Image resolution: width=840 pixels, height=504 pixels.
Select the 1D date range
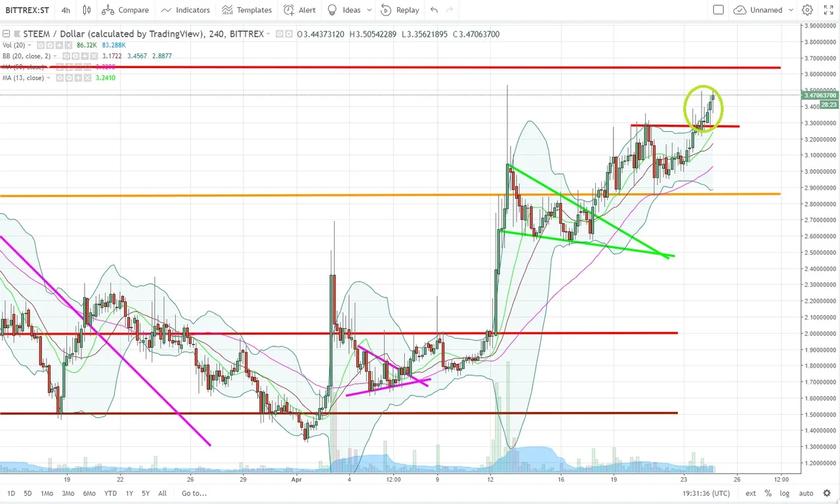10,493
